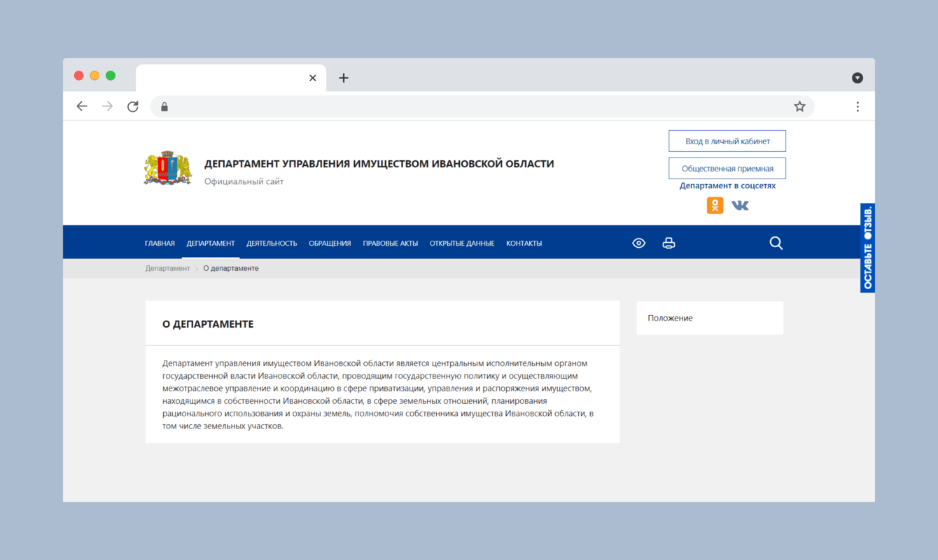Bookmark the page using the star icon

799,106
